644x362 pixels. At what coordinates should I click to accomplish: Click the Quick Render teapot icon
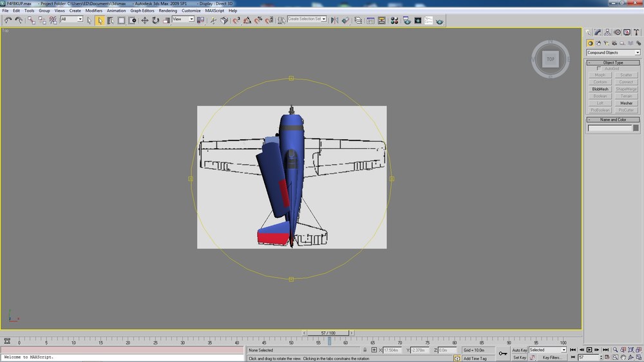tap(439, 20)
